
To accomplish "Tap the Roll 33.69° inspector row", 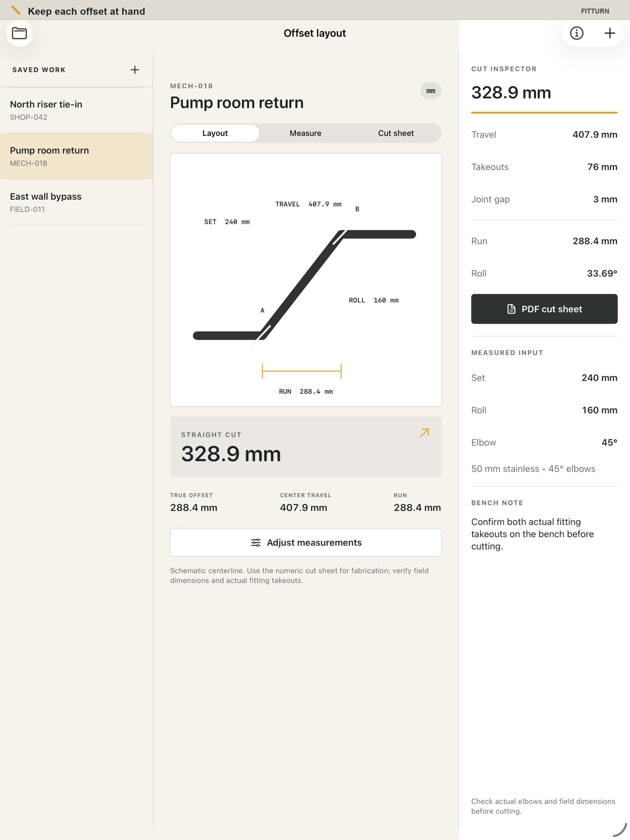I will click(x=544, y=273).
